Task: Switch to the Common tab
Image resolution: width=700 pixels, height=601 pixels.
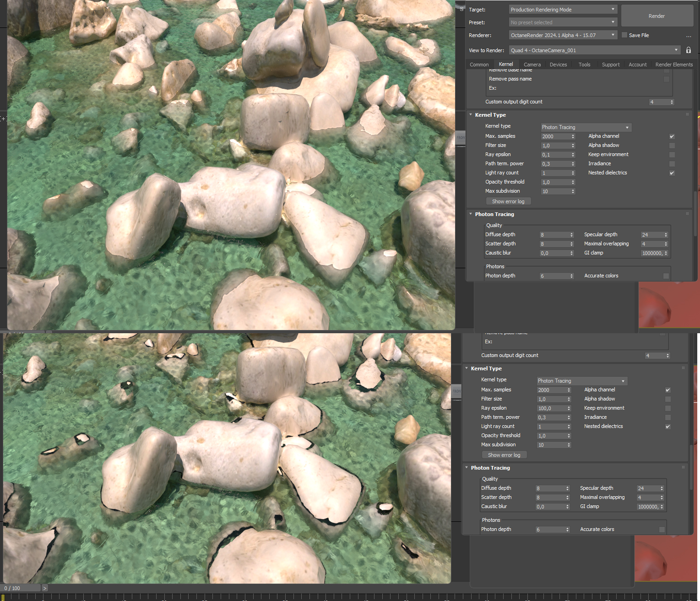Action: tap(479, 65)
